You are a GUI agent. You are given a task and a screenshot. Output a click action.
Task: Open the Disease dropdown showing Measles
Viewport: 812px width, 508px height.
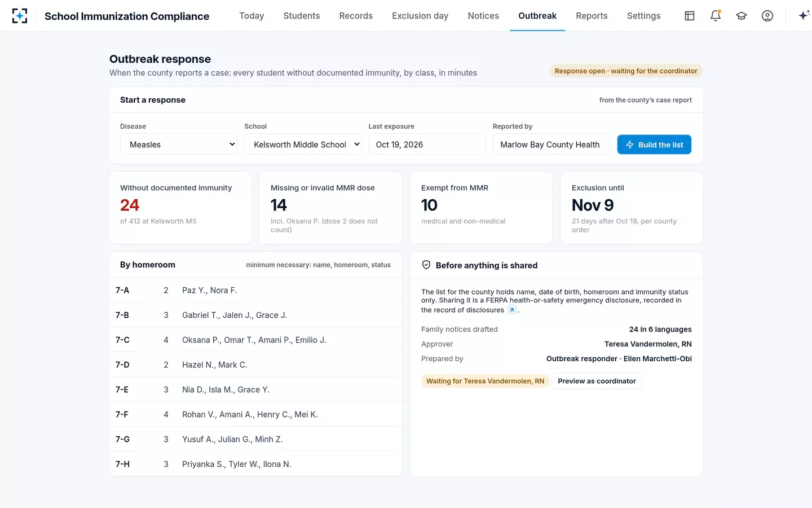coord(179,144)
